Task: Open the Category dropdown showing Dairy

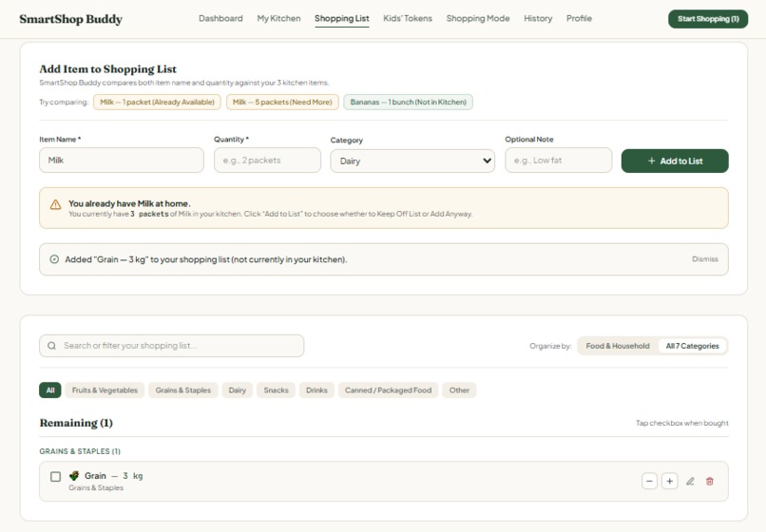Action: [412, 161]
